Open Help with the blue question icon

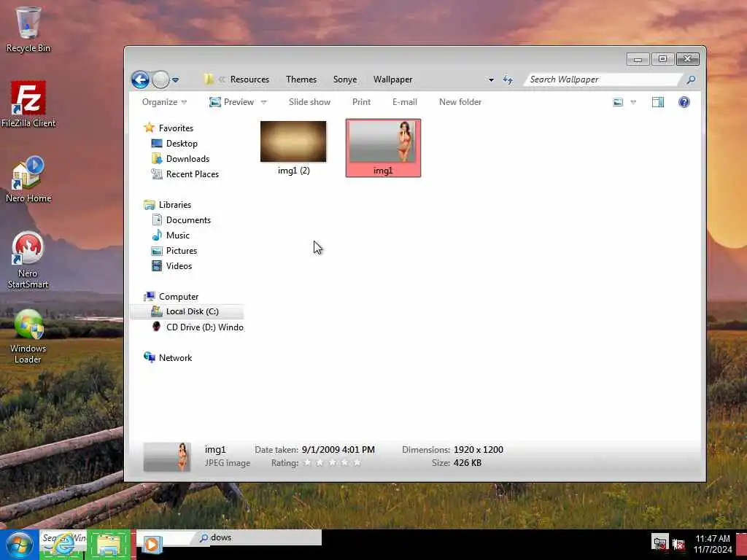(684, 102)
